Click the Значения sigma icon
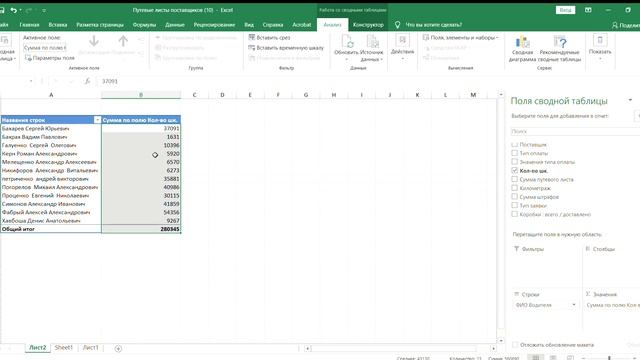The height and width of the screenshot is (360, 640). [x=588, y=294]
